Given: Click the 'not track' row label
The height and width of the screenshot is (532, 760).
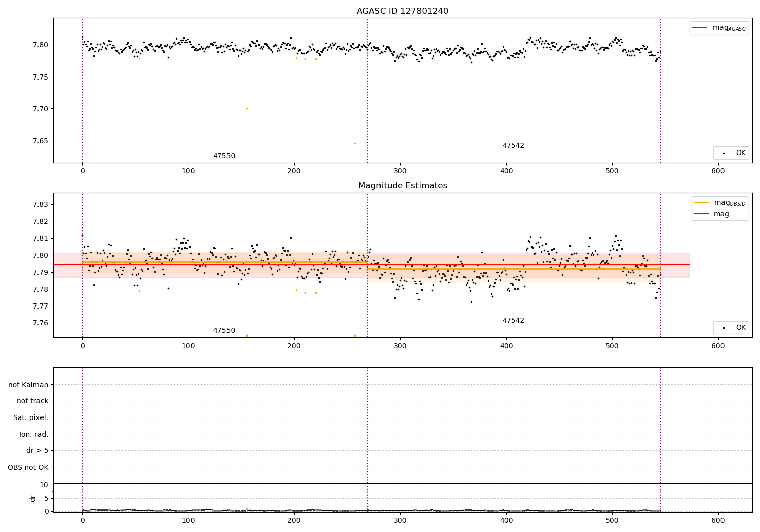Looking at the screenshot, I should tap(32, 401).
